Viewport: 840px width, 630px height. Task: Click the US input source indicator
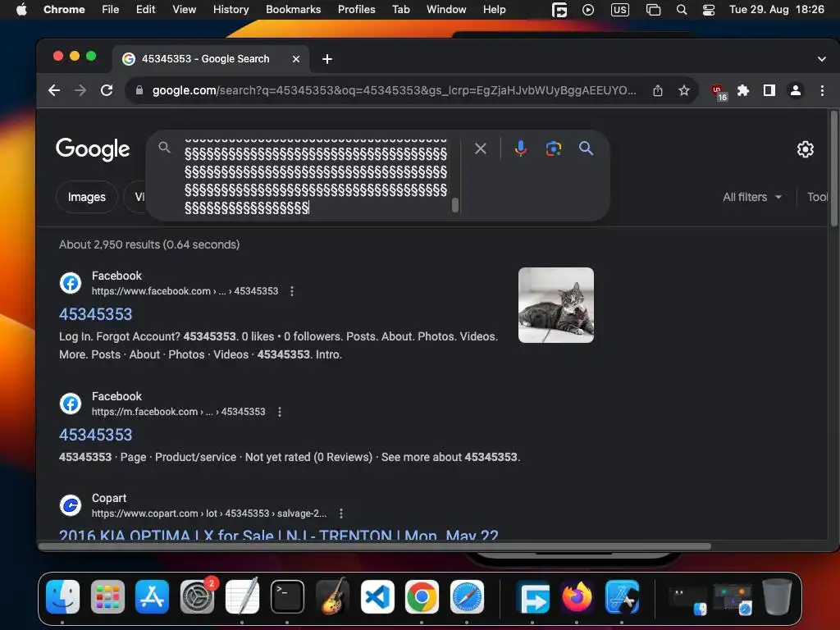[x=620, y=10]
